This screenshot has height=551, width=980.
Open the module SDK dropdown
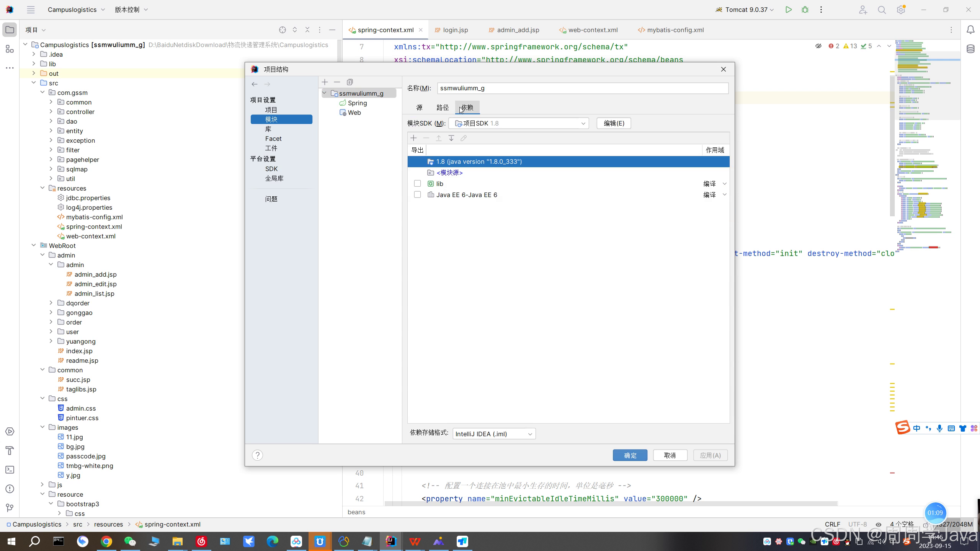518,123
